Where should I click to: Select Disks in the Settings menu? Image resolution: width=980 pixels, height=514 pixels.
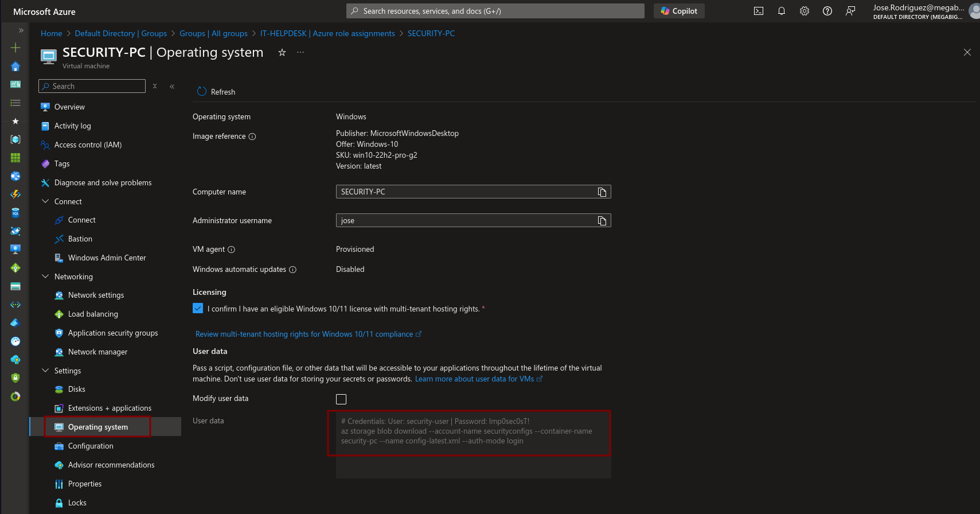(x=76, y=390)
